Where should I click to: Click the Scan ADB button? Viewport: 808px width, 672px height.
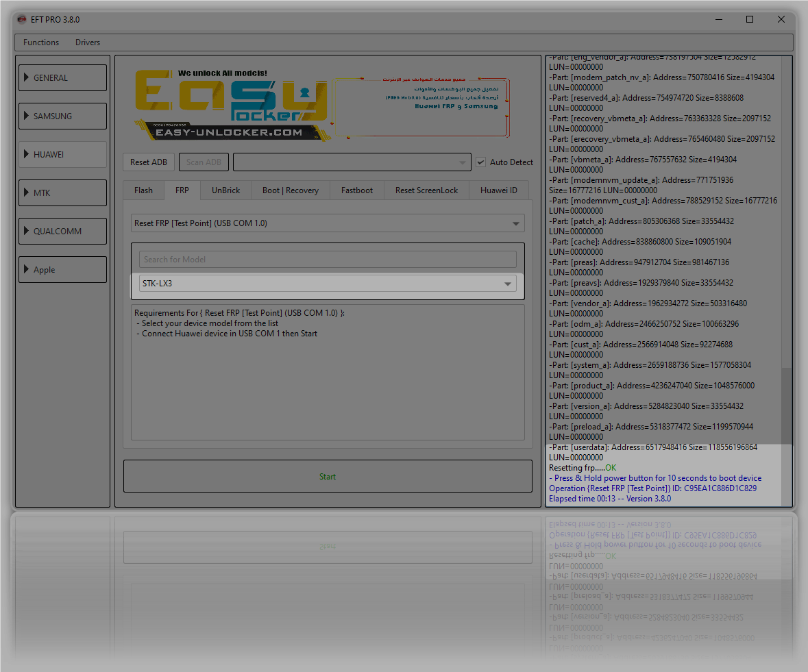pyautogui.click(x=204, y=162)
